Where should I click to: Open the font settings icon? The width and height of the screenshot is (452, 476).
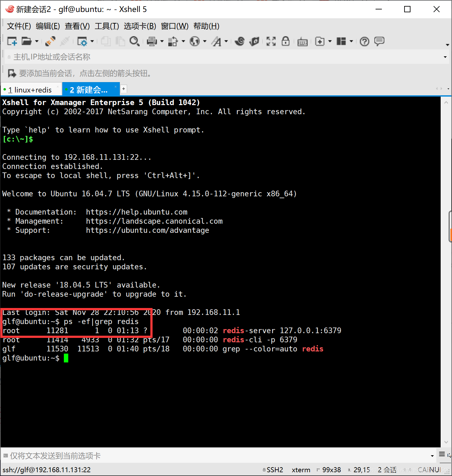point(216,41)
